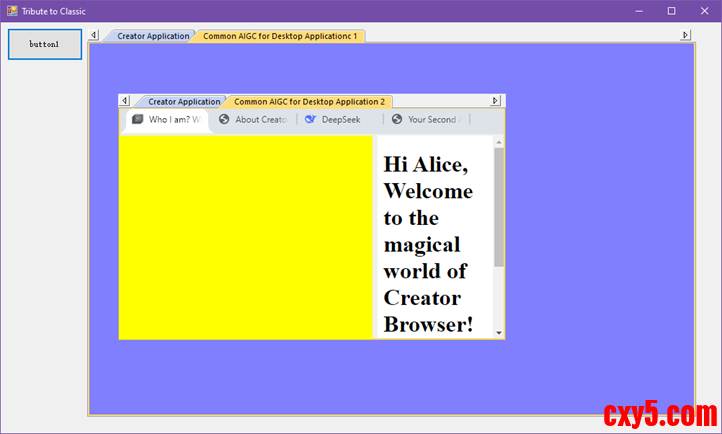Image resolution: width=722 pixels, height=434 pixels.
Task: Click the scrollbar up arrow in browser
Action: pyautogui.click(x=499, y=142)
